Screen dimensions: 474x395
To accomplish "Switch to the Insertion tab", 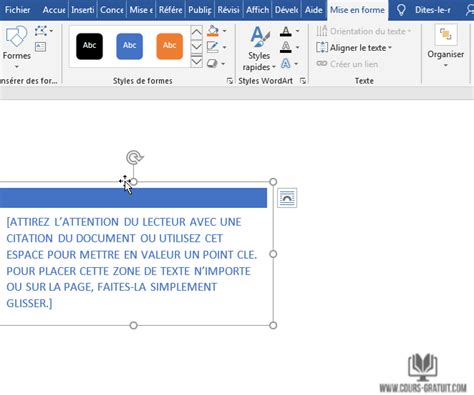I will pyautogui.click(x=82, y=10).
